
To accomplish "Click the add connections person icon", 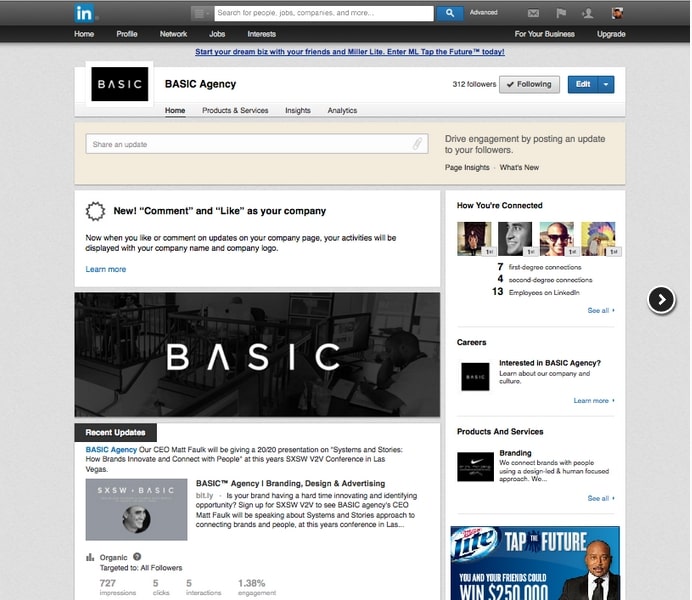I will [x=588, y=13].
